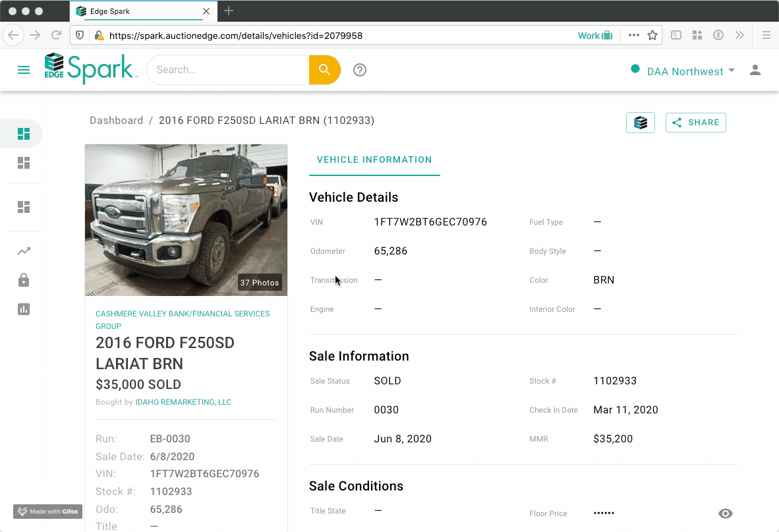779x532 pixels.
Task: Open the hamburger navigation menu
Action: 23,70
